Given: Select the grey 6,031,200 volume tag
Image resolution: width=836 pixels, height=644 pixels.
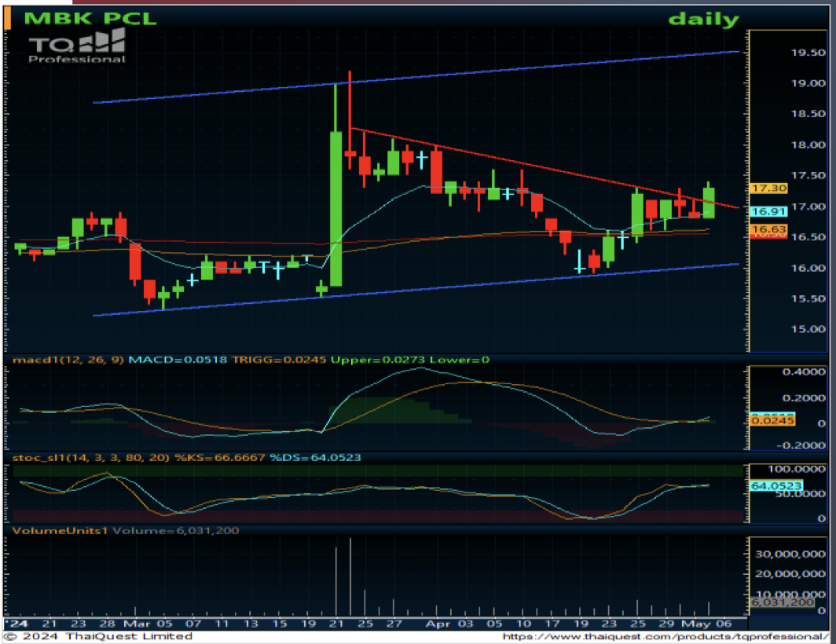Looking at the screenshot, I should [782, 602].
